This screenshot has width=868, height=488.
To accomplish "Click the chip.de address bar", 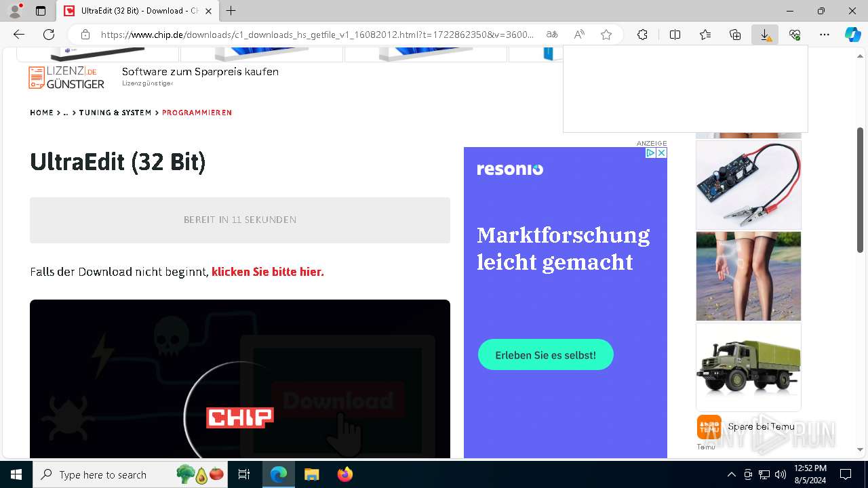I will click(317, 35).
